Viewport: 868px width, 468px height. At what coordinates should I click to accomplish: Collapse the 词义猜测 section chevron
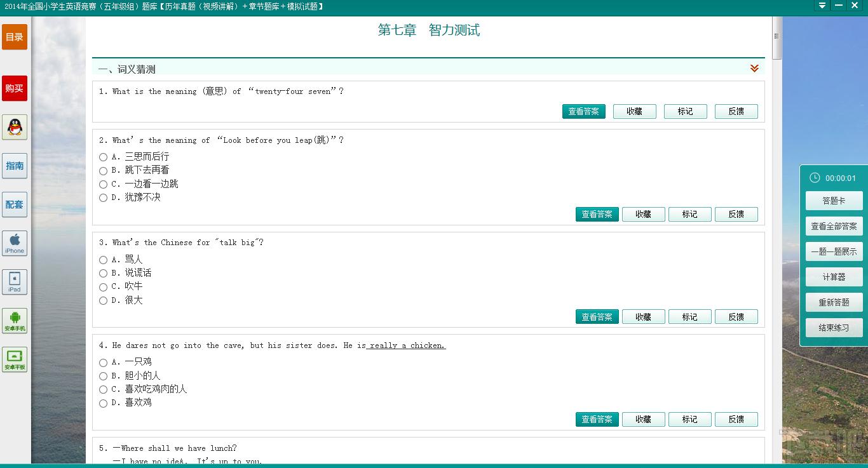pyautogui.click(x=754, y=69)
